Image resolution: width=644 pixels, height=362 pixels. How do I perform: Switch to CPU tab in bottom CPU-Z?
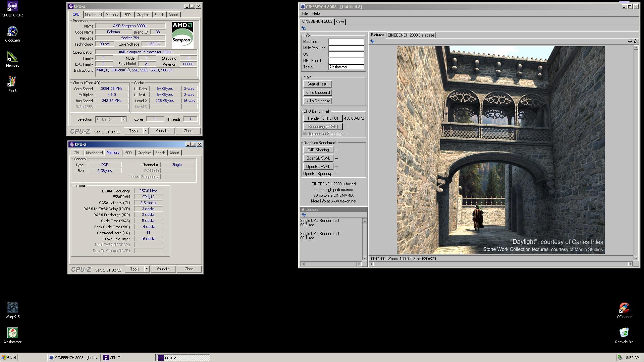[x=77, y=153]
